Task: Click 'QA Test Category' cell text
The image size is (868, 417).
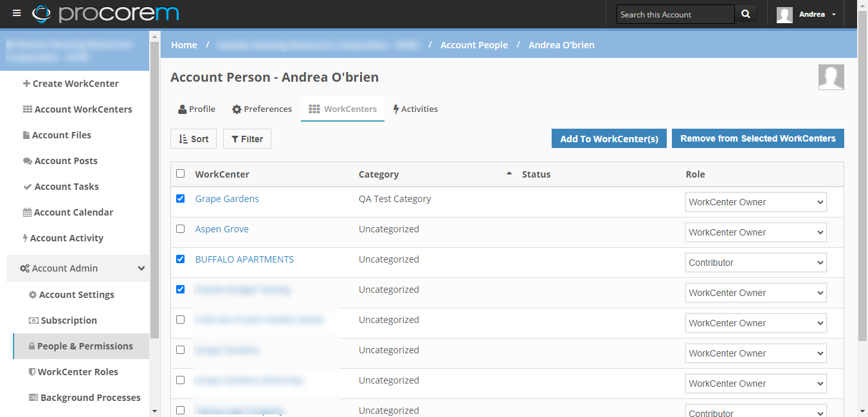Action: [395, 199]
